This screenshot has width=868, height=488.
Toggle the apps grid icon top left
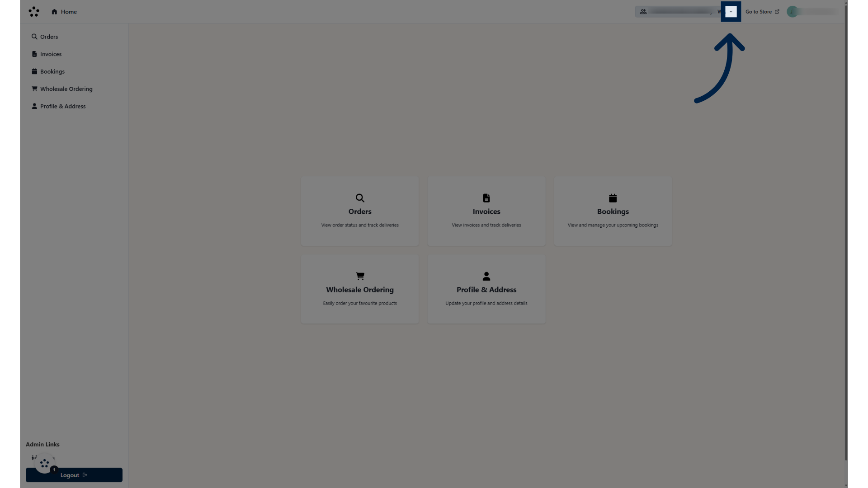coord(33,11)
